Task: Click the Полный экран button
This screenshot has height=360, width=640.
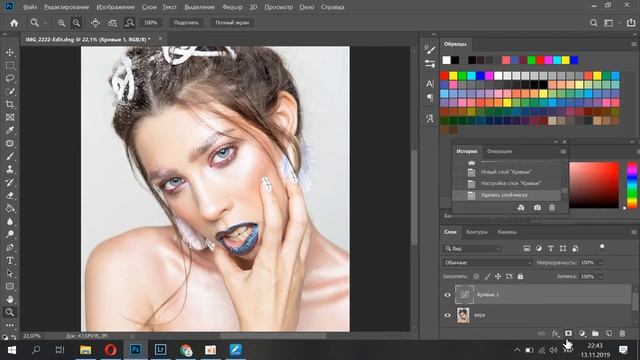Action: [x=232, y=23]
